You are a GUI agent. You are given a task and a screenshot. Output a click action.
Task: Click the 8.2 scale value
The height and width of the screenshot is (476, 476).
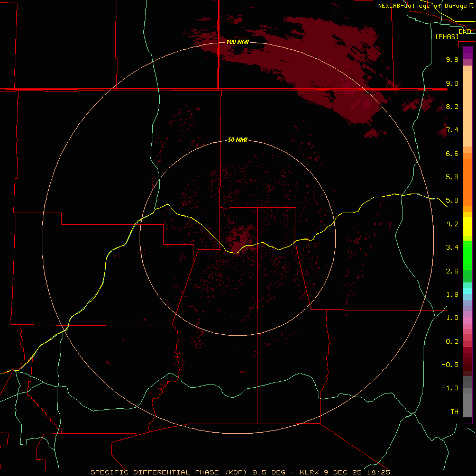[452, 106]
